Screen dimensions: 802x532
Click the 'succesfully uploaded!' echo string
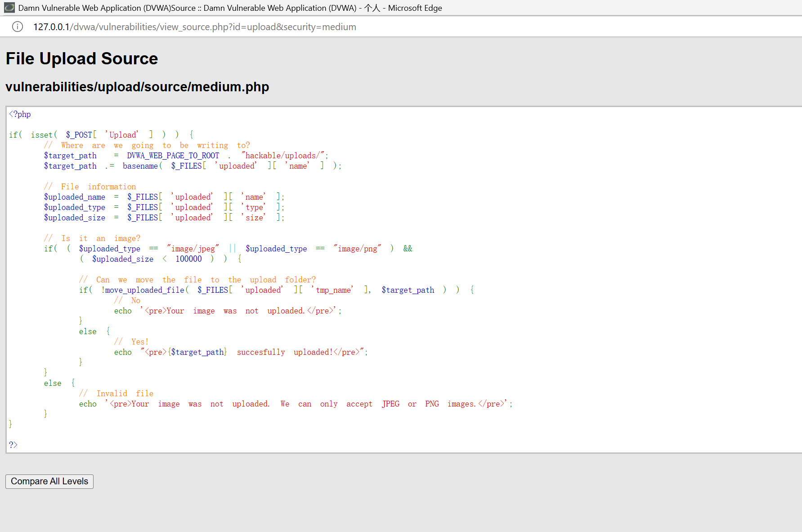(x=255, y=352)
